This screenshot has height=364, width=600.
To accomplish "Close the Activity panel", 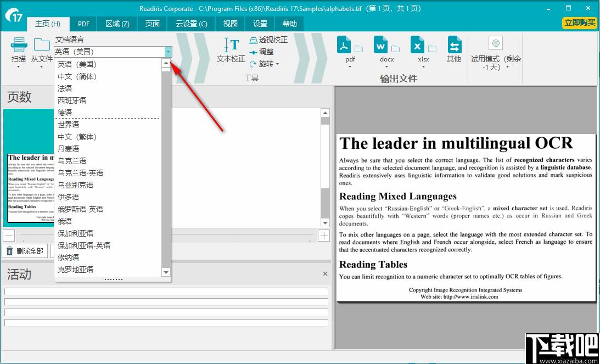I will [326, 273].
